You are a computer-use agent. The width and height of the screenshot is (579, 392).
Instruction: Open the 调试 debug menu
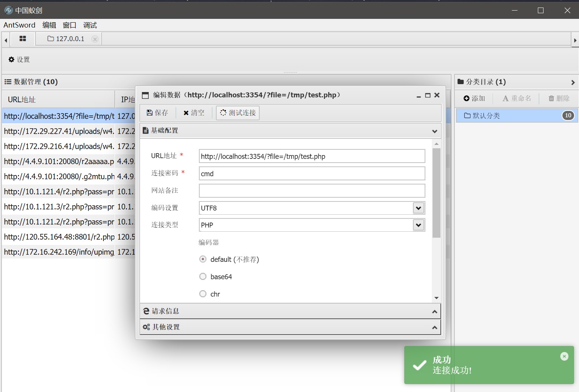(x=90, y=25)
